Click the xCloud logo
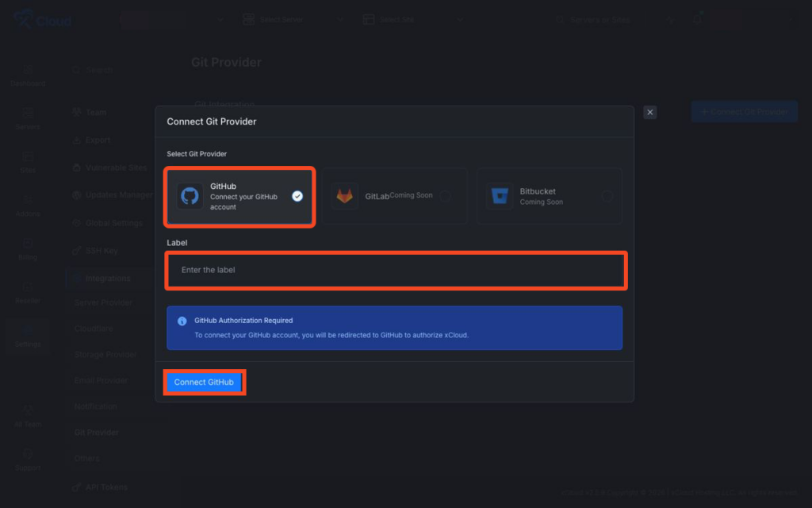The image size is (812, 508). coord(43,20)
